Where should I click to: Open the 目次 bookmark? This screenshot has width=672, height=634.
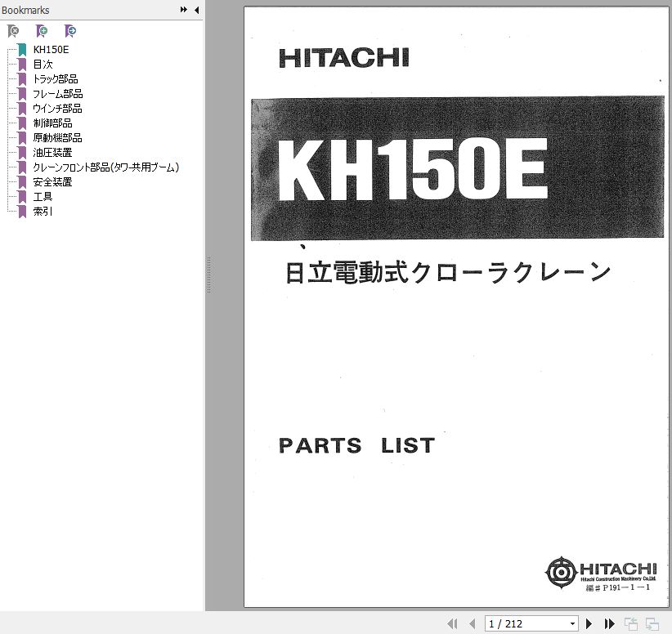click(43, 65)
